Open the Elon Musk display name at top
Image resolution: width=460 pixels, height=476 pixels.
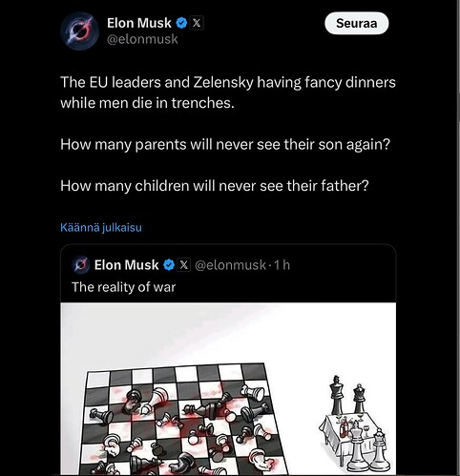(x=139, y=23)
